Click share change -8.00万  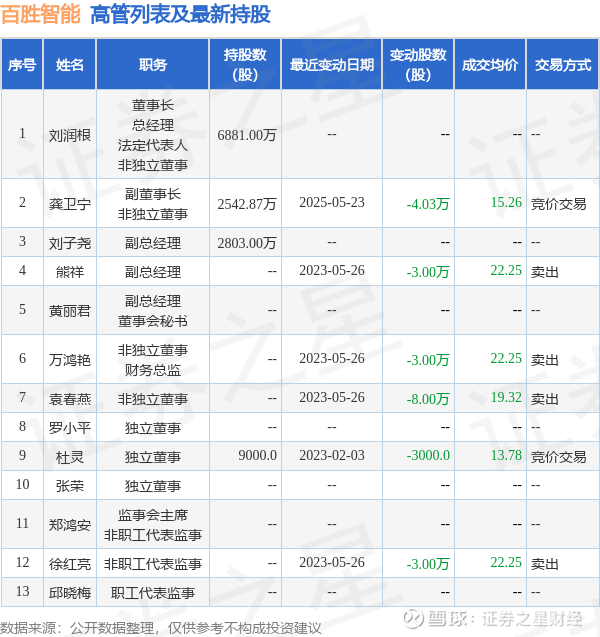428,399
